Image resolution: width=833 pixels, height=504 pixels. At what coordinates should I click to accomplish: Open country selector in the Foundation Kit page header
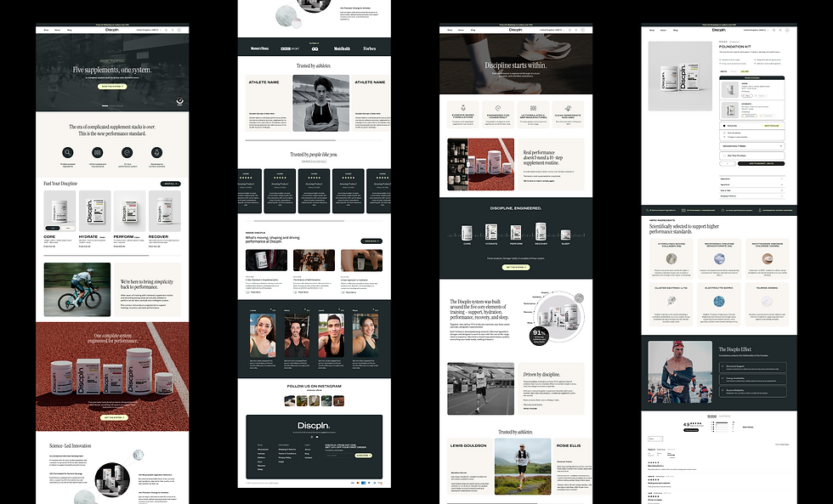tap(757, 31)
